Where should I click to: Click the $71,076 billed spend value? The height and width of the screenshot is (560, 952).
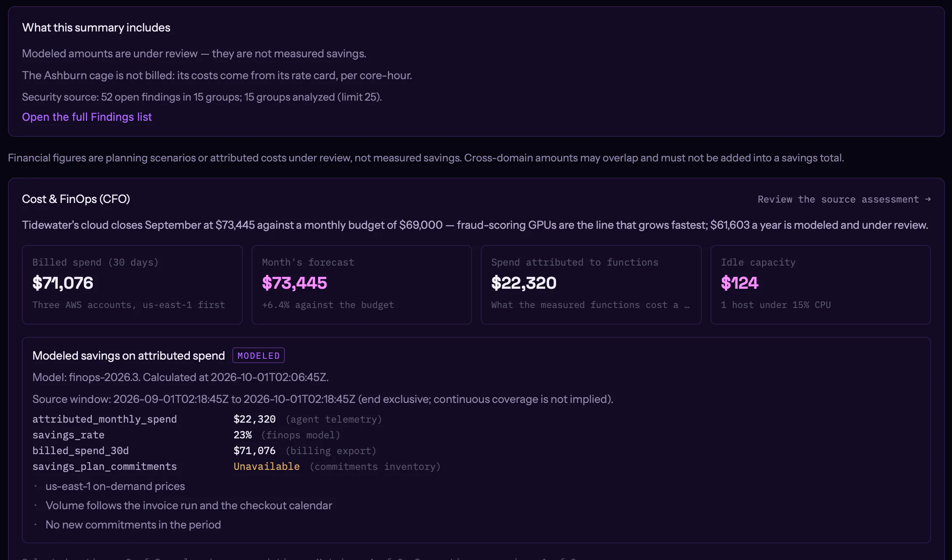click(x=63, y=283)
